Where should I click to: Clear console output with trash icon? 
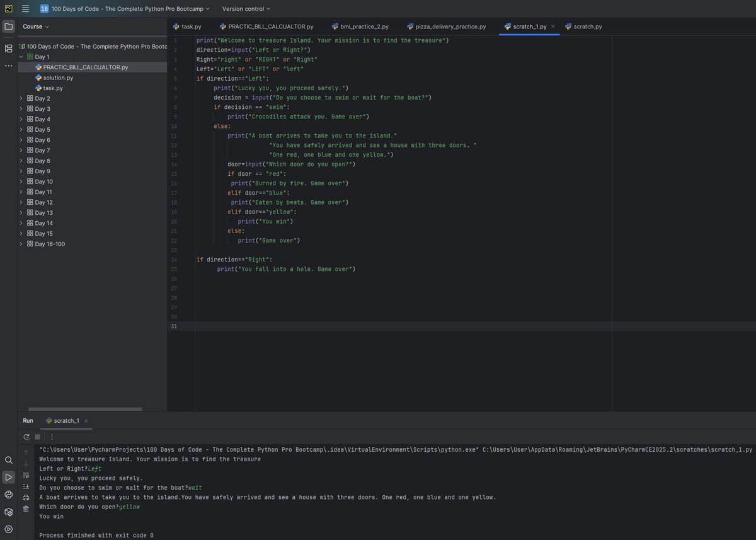point(26,508)
